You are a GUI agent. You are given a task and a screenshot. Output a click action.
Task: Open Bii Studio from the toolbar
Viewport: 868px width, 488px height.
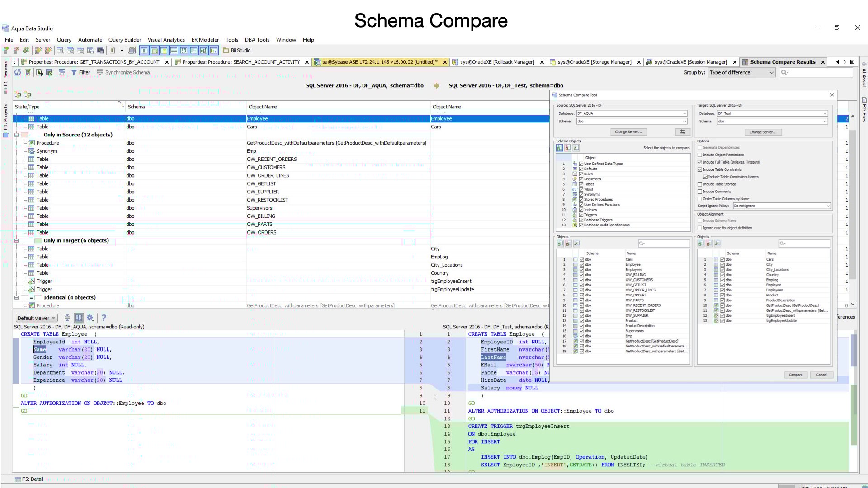point(237,50)
